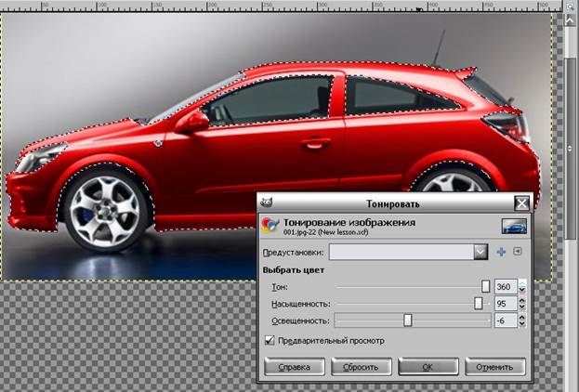
Task: Expand the Предустановки dropdown
Action: (x=480, y=252)
